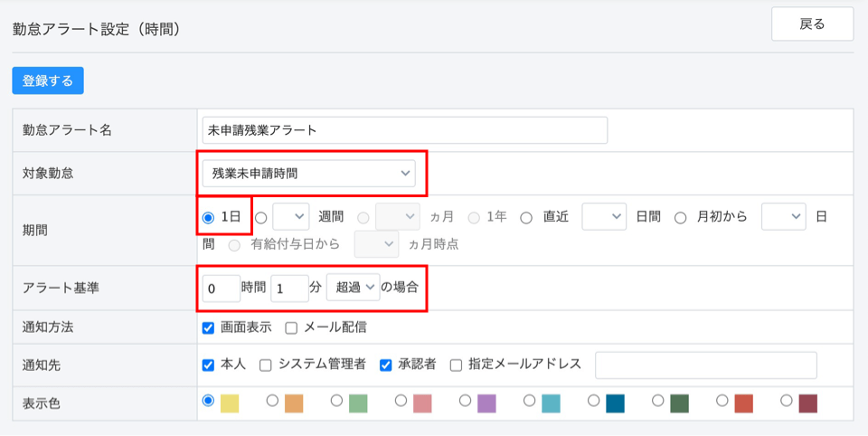Select the 1日 period radio button
The image size is (868, 436).
point(209,217)
